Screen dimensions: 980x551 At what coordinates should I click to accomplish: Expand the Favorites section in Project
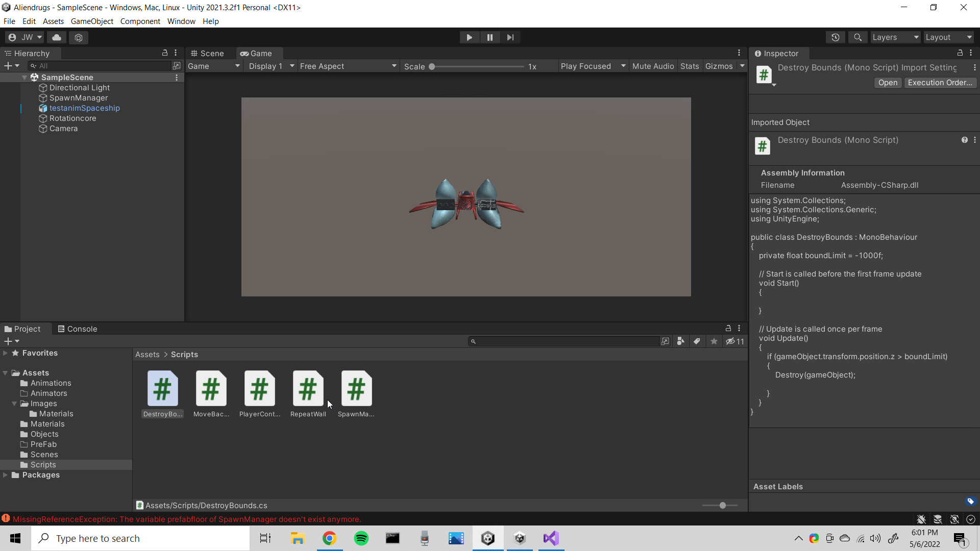pos(5,353)
